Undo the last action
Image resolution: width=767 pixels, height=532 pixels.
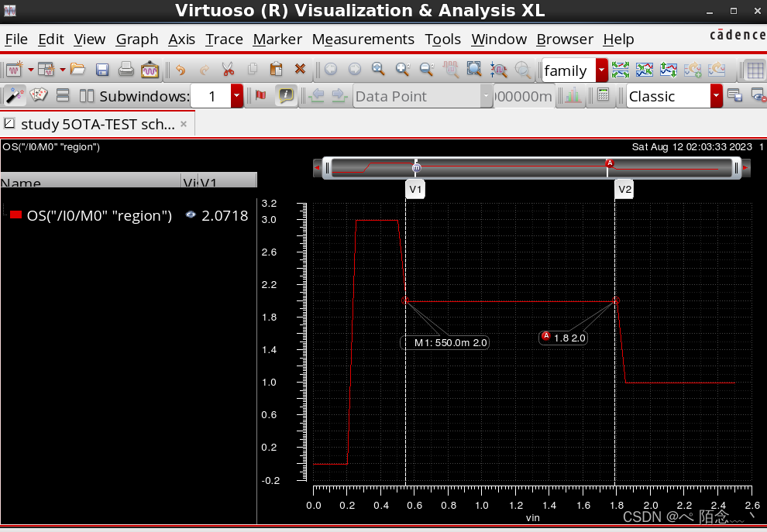[x=181, y=70]
